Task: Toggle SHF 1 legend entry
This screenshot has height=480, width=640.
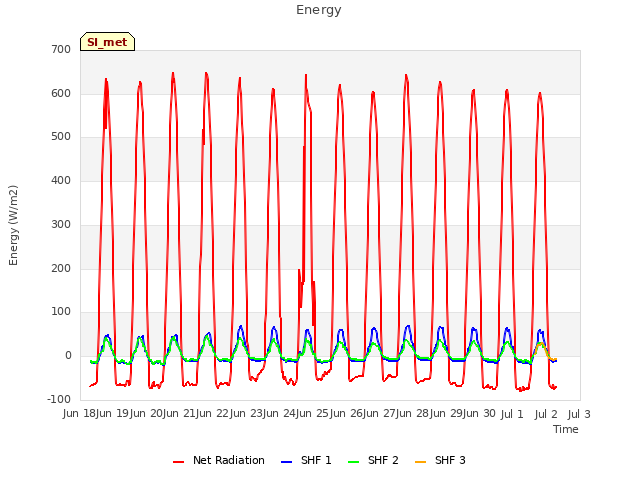Action: click(306, 460)
